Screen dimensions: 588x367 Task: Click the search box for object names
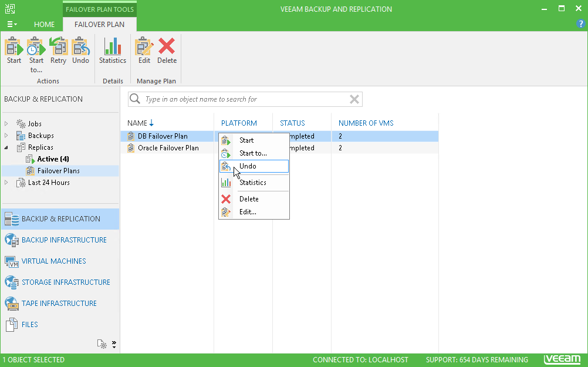point(245,99)
